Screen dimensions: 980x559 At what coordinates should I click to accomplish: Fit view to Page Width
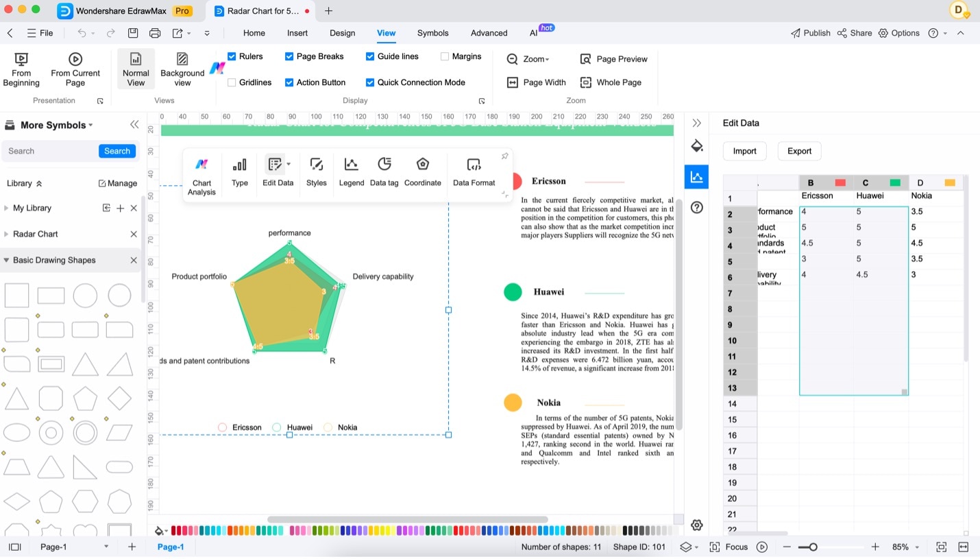(x=537, y=82)
